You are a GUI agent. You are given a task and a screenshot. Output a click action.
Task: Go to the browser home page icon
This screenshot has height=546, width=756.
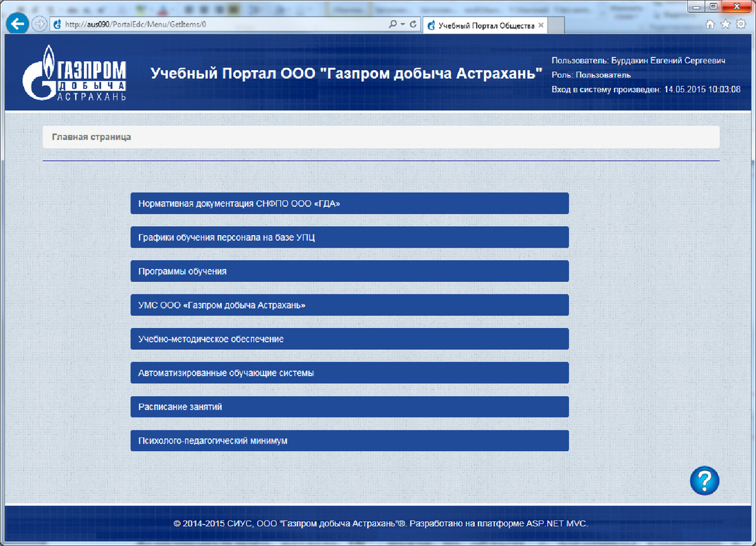pos(710,24)
